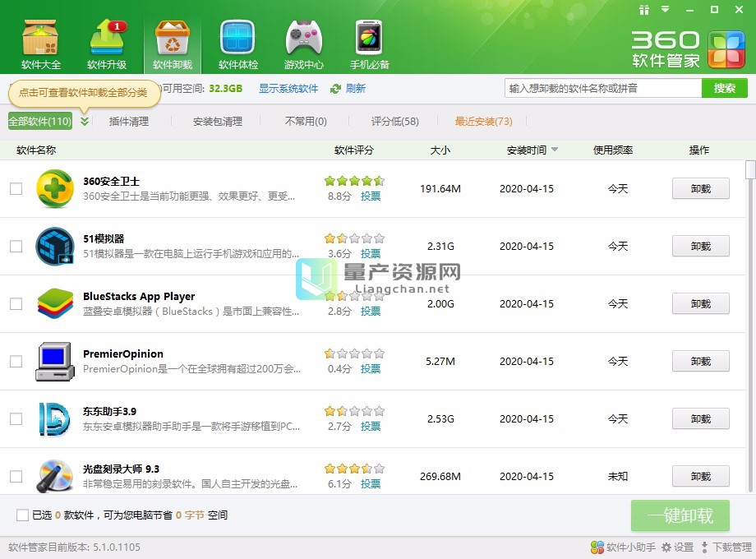Uninstall 51模拟器 with 卸载 button
756x559 pixels.
click(x=701, y=246)
